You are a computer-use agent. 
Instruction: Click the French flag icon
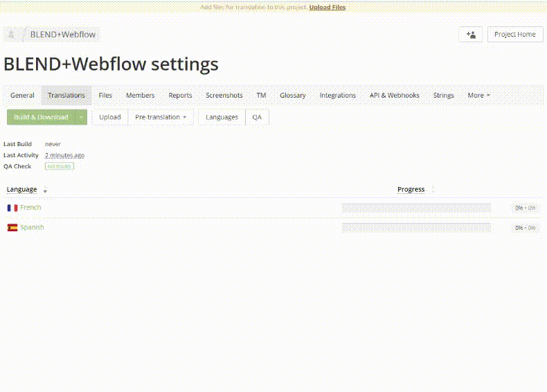pos(12,208)
